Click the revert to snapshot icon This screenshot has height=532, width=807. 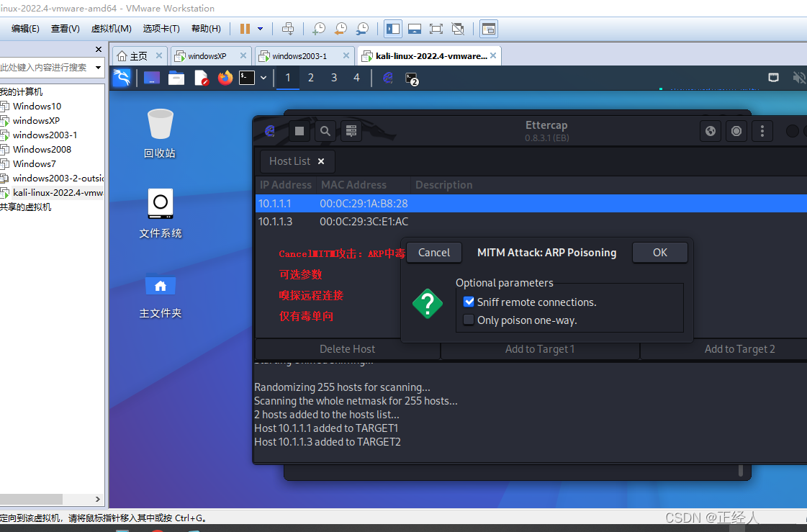coord(341,29)
